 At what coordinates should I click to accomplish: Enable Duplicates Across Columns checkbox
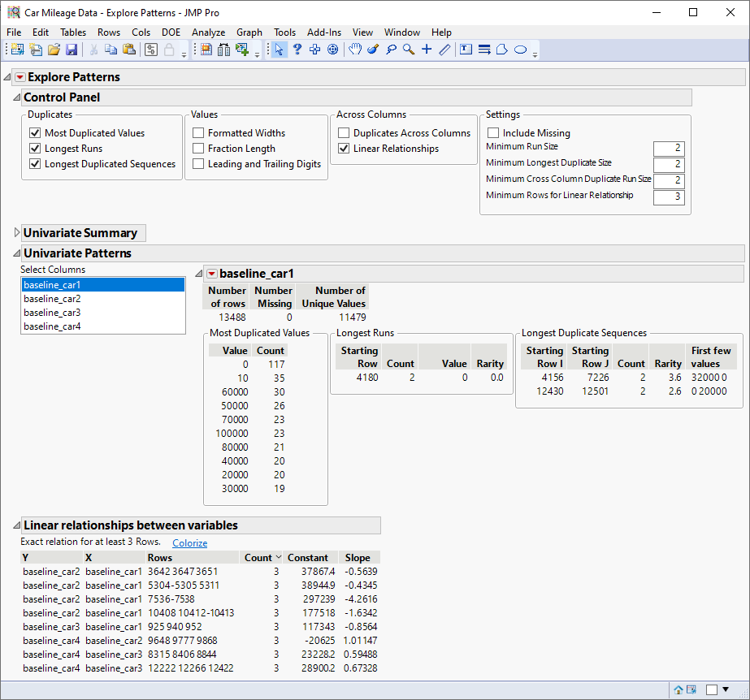coord(344,133)
